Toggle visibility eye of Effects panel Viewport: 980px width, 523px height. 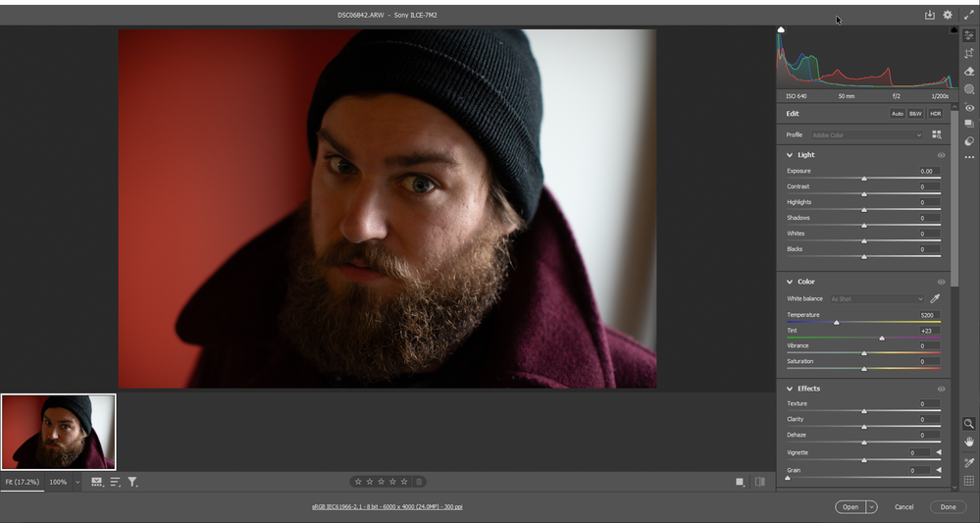(x=941, y=389)
